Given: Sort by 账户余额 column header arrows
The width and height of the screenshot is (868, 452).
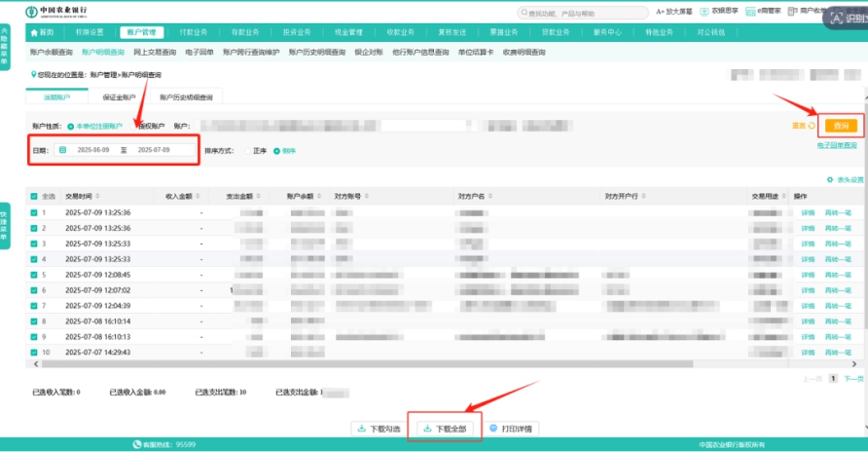Looking at the screenshot, I should 316,196.
